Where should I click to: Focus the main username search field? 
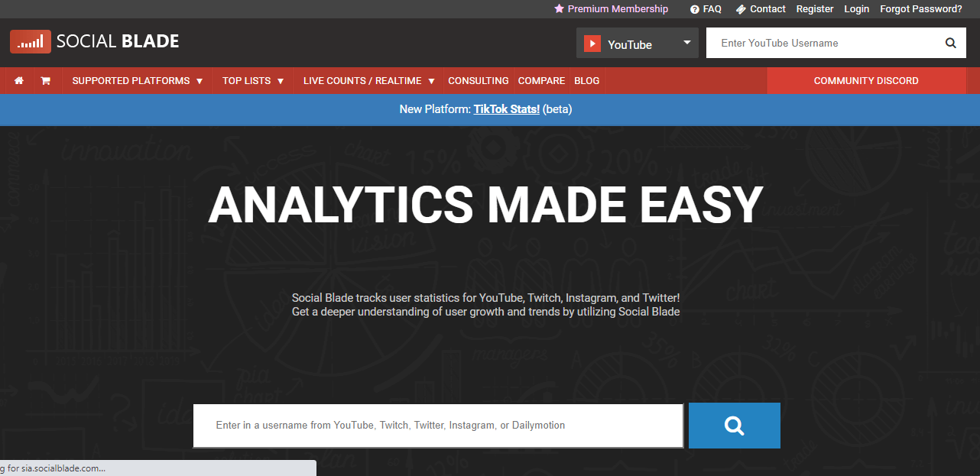(438, 426)
